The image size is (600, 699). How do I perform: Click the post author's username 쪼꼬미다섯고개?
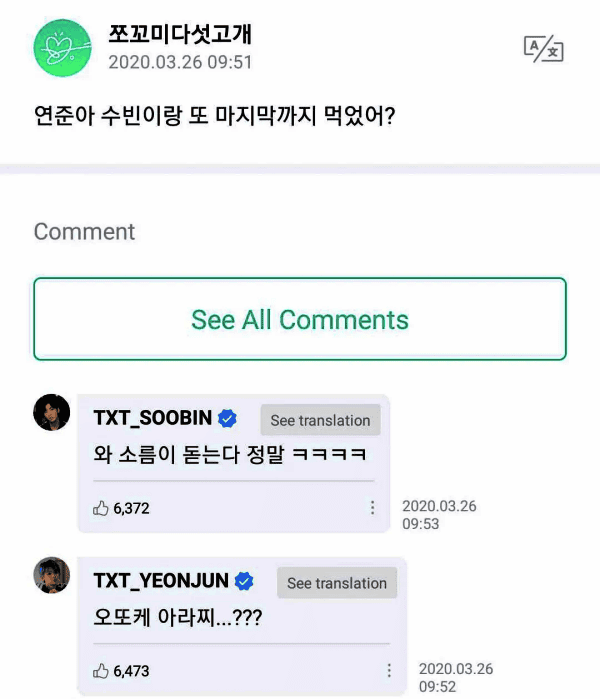click(180, 34)
